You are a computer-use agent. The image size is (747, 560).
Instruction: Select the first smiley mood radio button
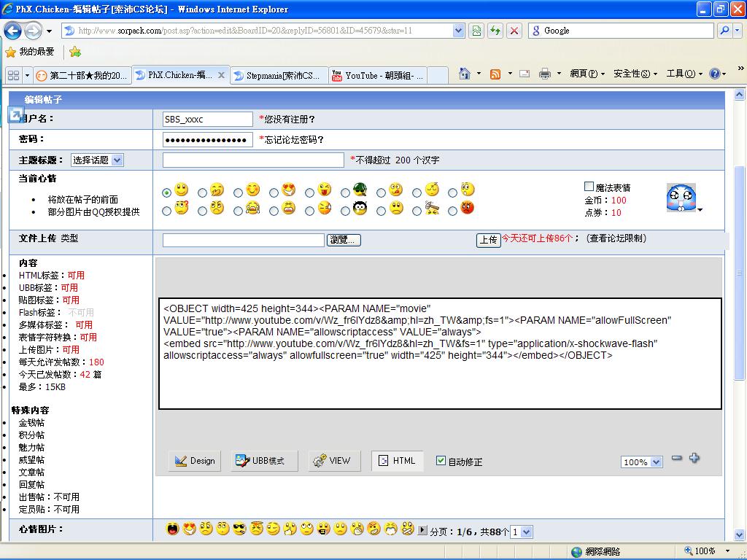coord(167,192)
